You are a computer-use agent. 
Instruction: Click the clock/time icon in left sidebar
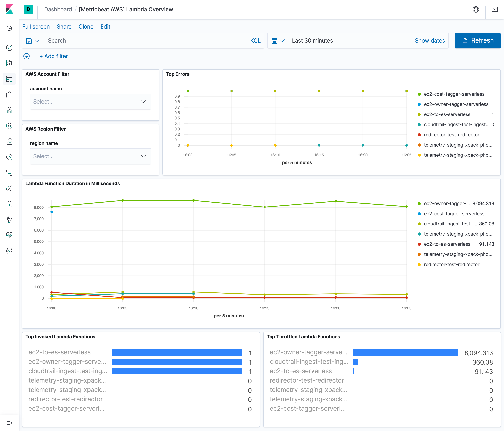pyautogui.click(x=10, y=28)
